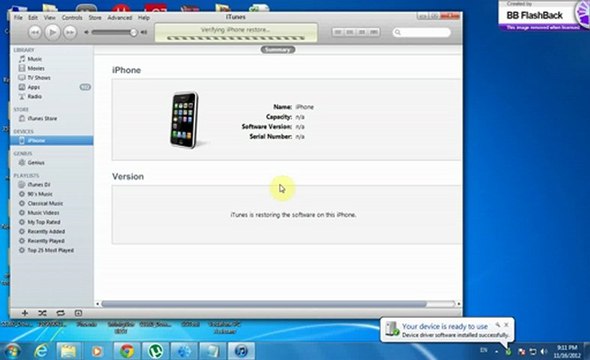The width and height of the screenshot is (590, 360).
Task: Click the iTunes taskbar icon
Action: click(241, 351)
